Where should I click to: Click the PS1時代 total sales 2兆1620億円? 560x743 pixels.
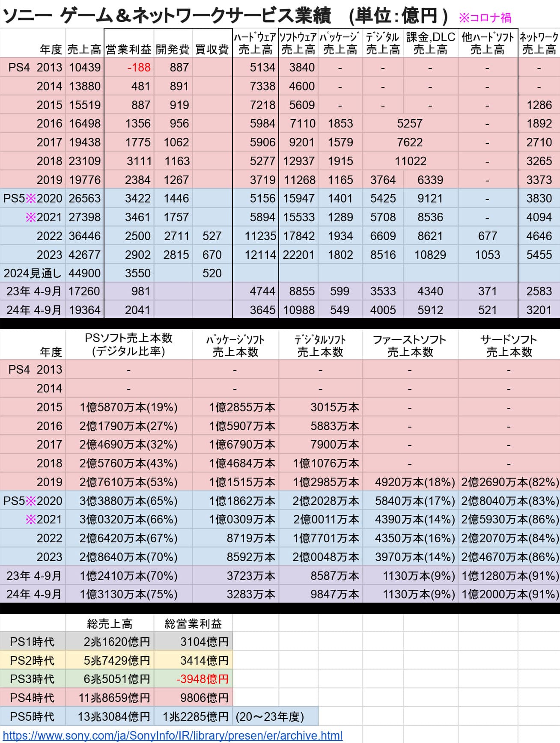117,642
